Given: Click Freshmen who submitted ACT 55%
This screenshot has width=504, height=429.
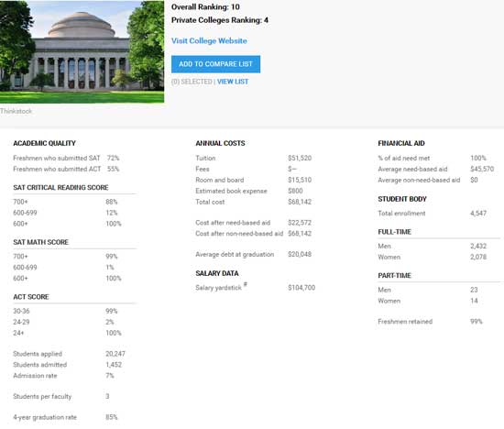Looking at the screenshot, I should [x=66, y=169].
